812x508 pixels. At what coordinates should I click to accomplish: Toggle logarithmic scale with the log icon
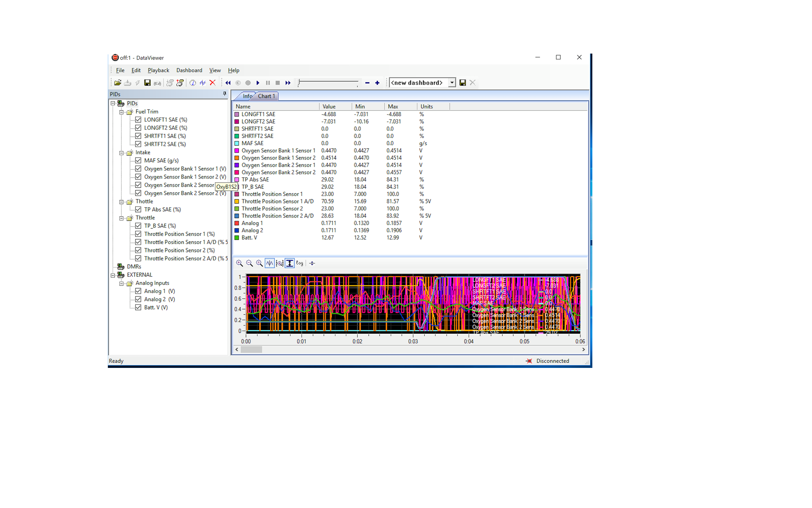[x=300, y=263]
